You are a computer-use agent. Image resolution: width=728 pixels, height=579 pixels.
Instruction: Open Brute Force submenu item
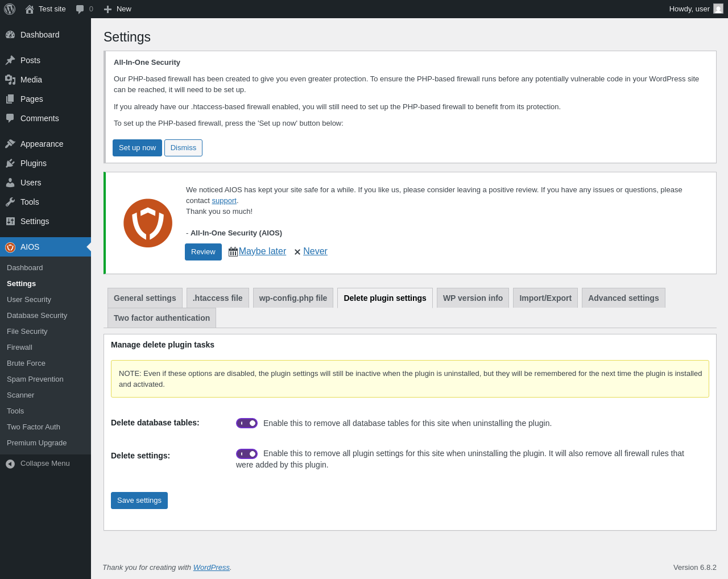[45, 363]
